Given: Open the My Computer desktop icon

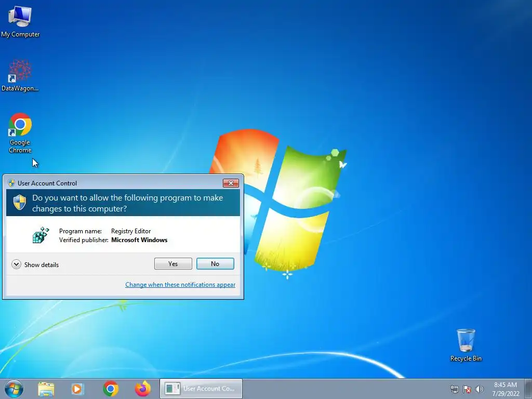Looking at the screenshot, I should [x=20, y=21].
